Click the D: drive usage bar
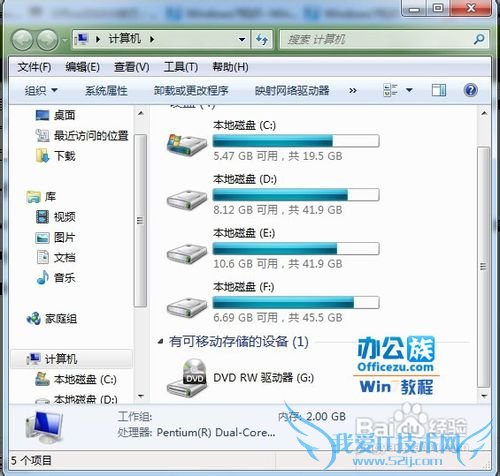Image resolution: width=500 pixels, height=476 pixels. click(296, 195)
